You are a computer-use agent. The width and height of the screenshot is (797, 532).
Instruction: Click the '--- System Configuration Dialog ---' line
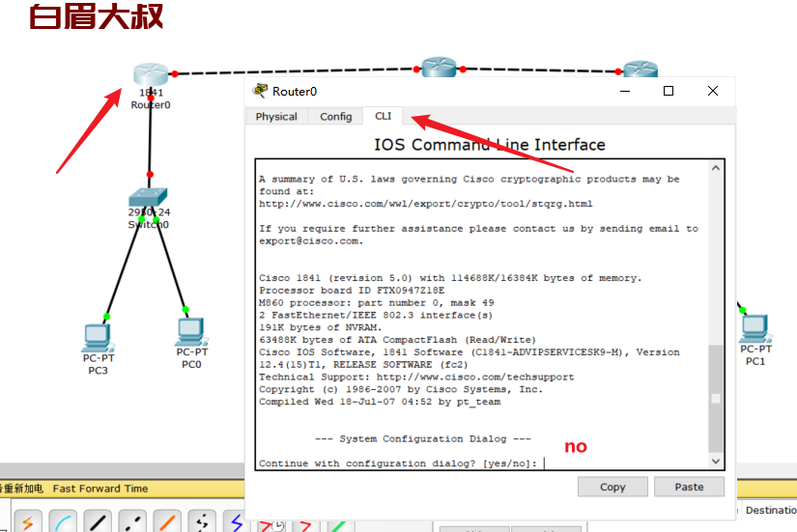(423, 438)
